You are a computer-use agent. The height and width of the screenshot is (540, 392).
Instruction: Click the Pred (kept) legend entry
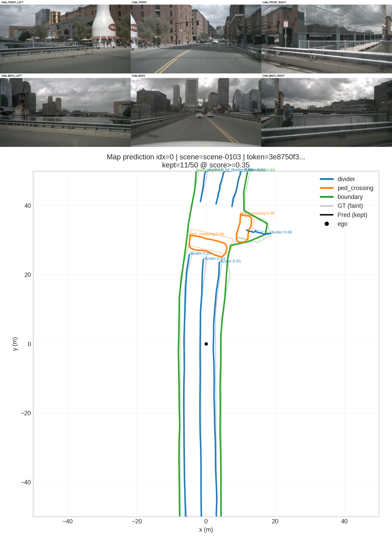point(352,215)
